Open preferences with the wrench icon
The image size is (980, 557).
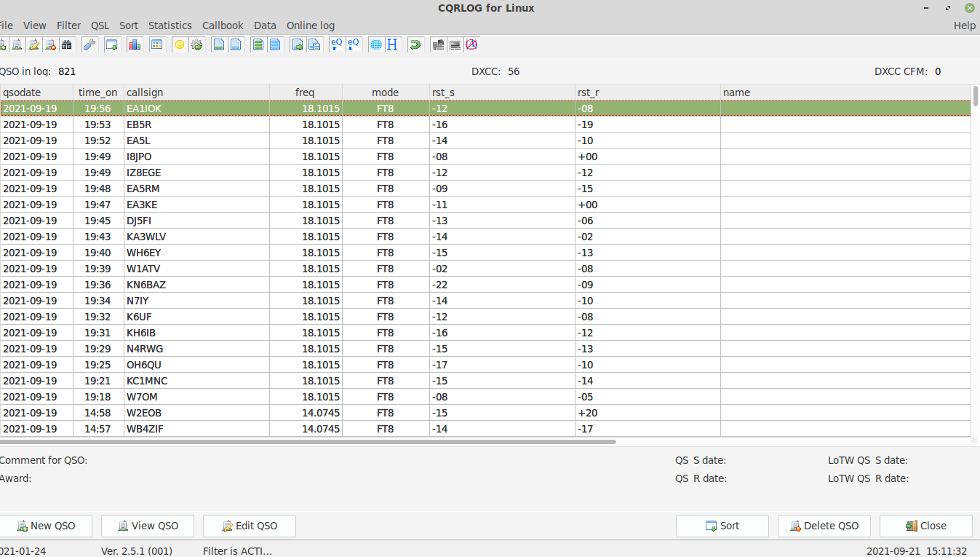click(89, 44)
